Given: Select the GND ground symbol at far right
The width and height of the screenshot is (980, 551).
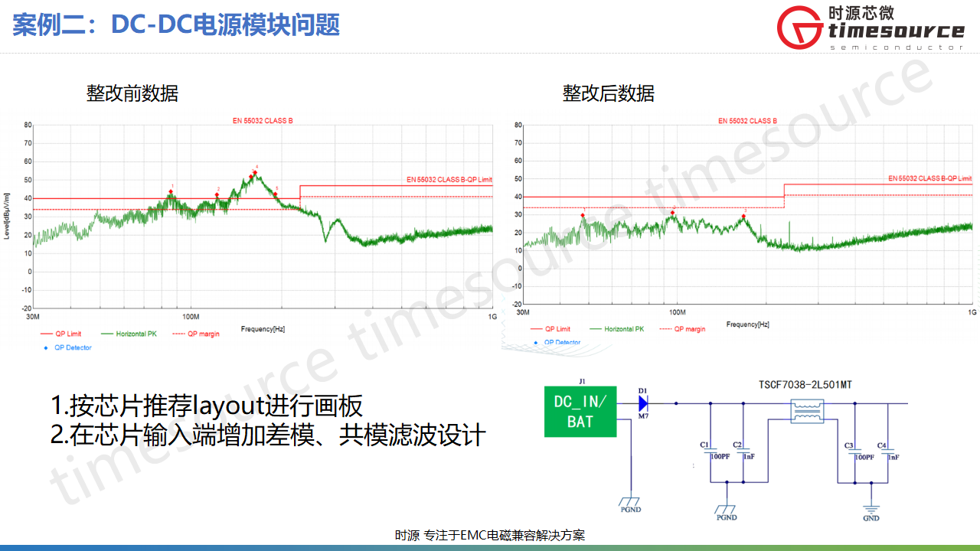Looking at the screenshot, I should 871,508.
